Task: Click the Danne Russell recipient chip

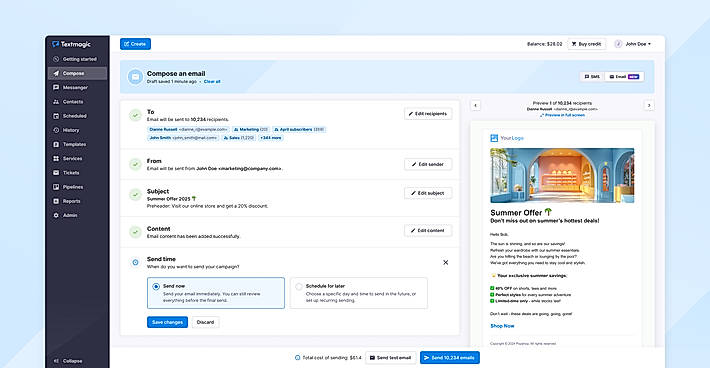Action: coord(188,129)
